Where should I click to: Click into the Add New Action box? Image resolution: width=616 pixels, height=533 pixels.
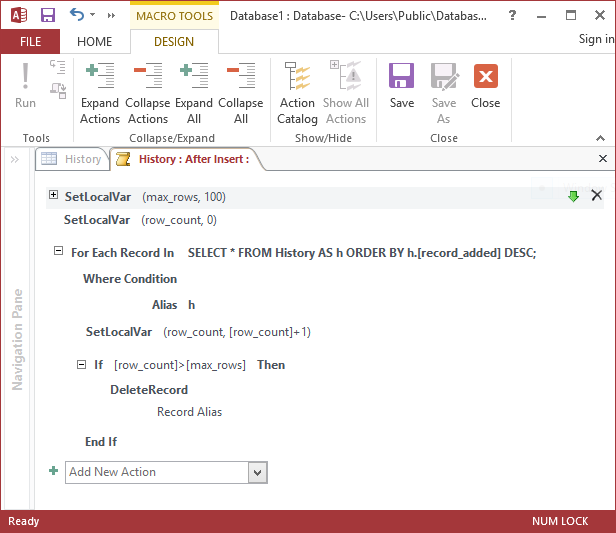(x=157, y=472)
